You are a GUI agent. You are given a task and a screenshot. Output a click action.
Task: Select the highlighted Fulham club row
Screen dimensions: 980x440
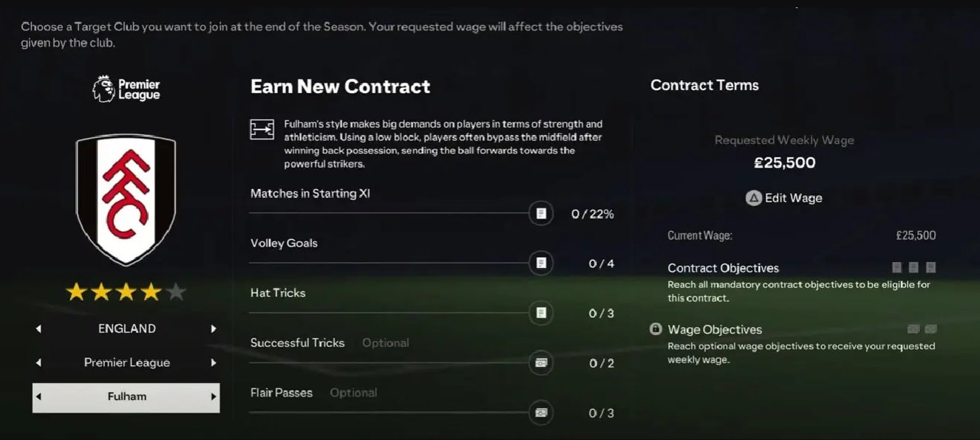pyautogui.click(x=126, y=397)
